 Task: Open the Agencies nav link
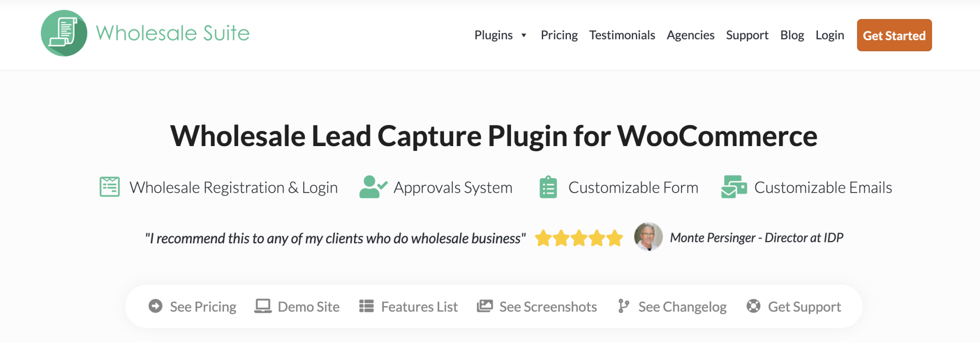(x=690, y=35)
